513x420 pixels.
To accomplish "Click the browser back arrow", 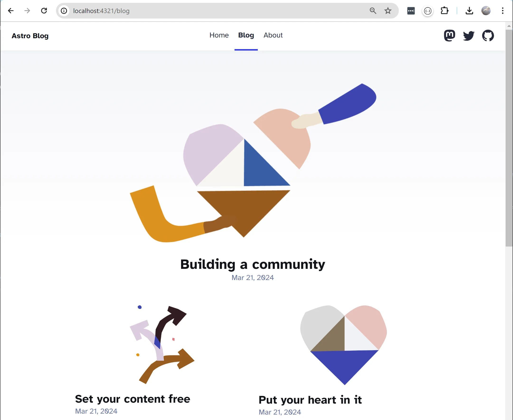I will [11, 11].
